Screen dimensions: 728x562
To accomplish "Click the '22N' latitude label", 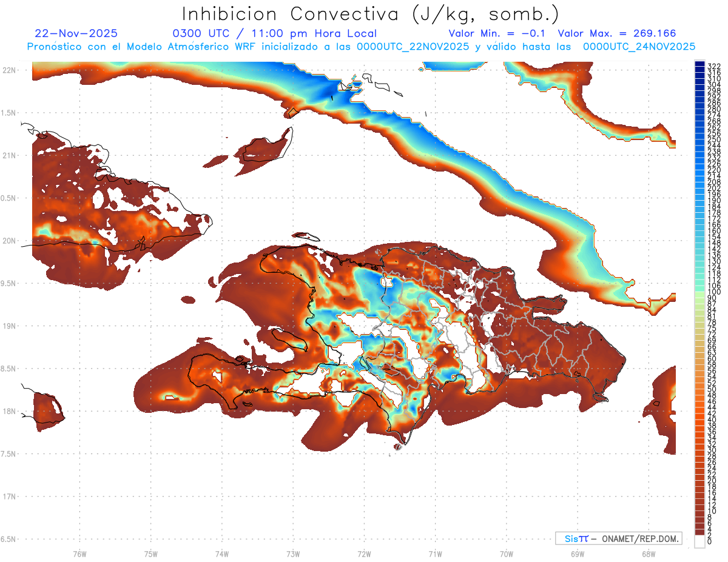I will pyautogui.click(x=8, y=70).
